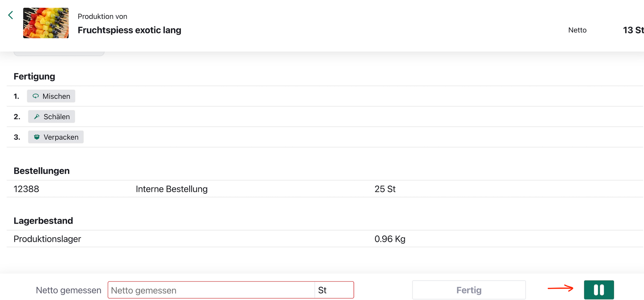Click the 0.96 Kg stock value
Screen dimensions: 644x300
click(390, 239)
